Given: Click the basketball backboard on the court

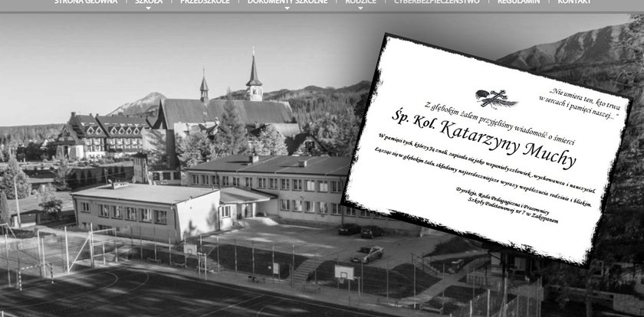Looking at the screenshot, I should point(344,272).
